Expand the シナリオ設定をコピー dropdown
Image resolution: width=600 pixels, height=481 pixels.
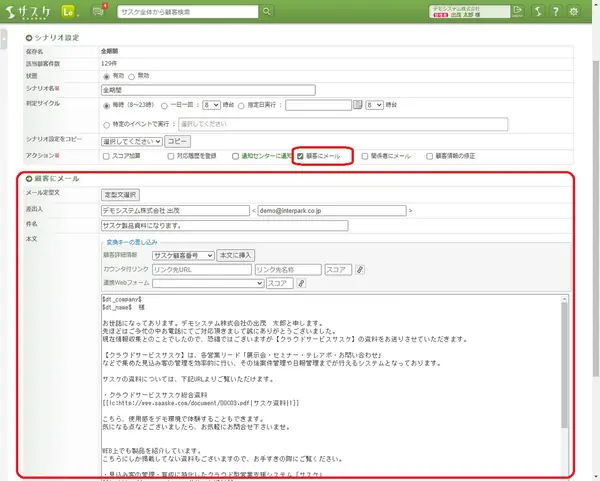click(130, 141)
